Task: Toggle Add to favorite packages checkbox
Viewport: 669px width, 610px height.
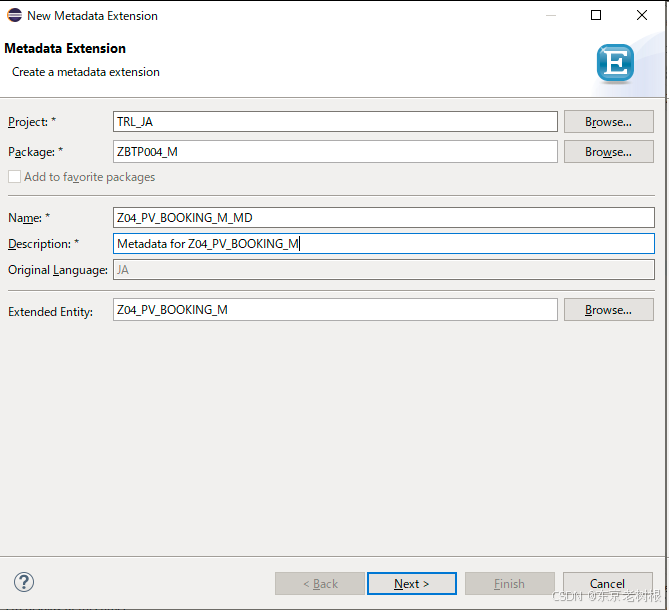Action: coord(15,177)
